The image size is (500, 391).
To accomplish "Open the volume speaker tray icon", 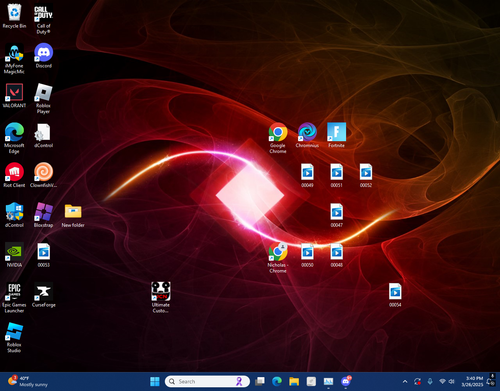I will coord(452,381).
